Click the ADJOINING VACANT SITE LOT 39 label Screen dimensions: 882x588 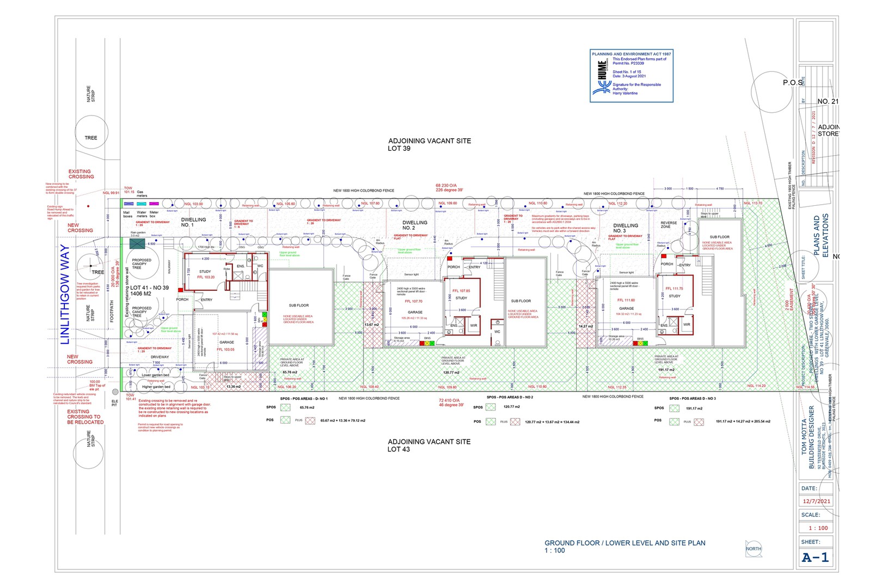[x=430, y=144]
